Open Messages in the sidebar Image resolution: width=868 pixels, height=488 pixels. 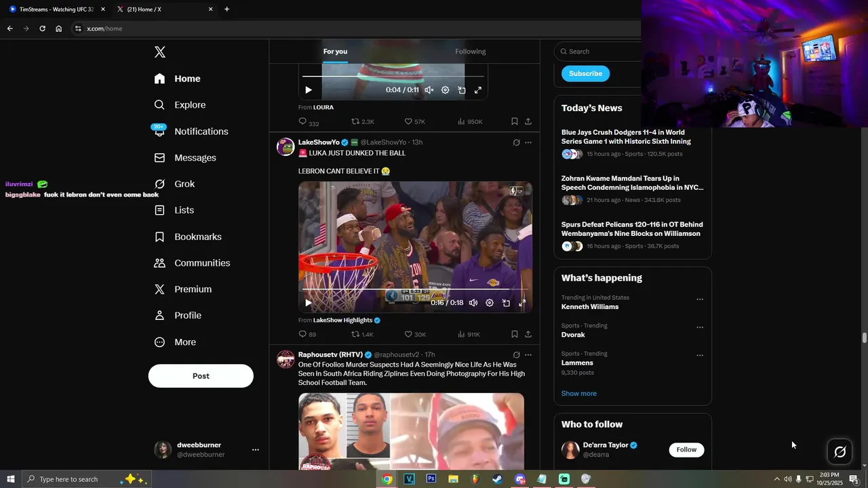(185, 158)
